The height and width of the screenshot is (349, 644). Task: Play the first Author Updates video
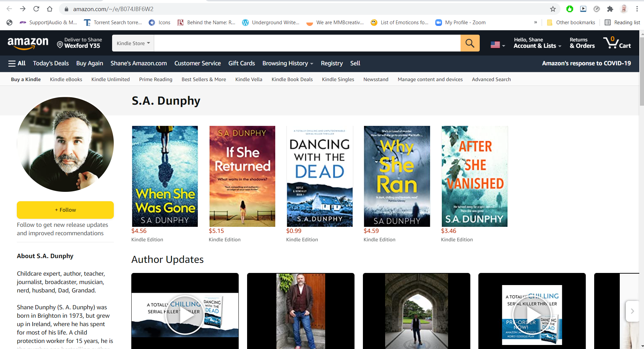coord(184,315)
